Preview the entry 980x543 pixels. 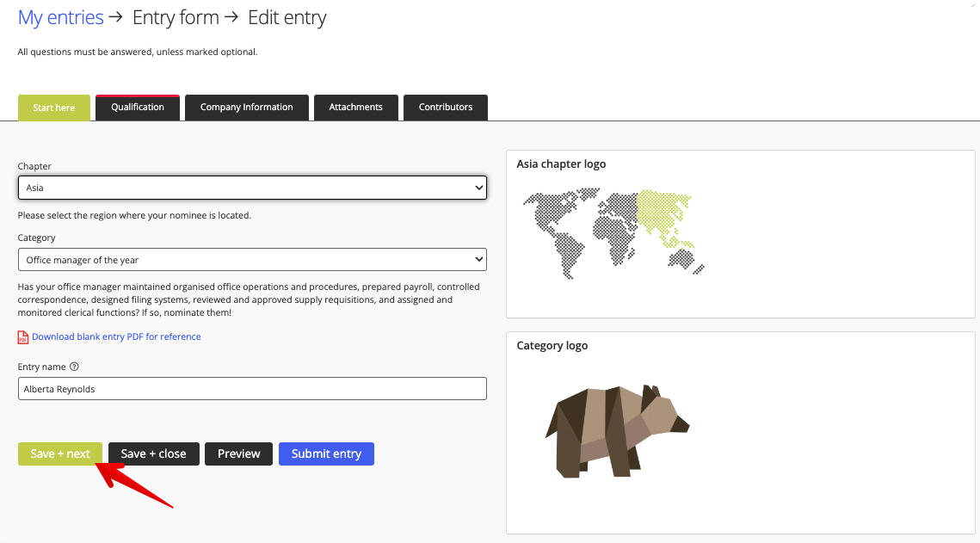[238, 454]
